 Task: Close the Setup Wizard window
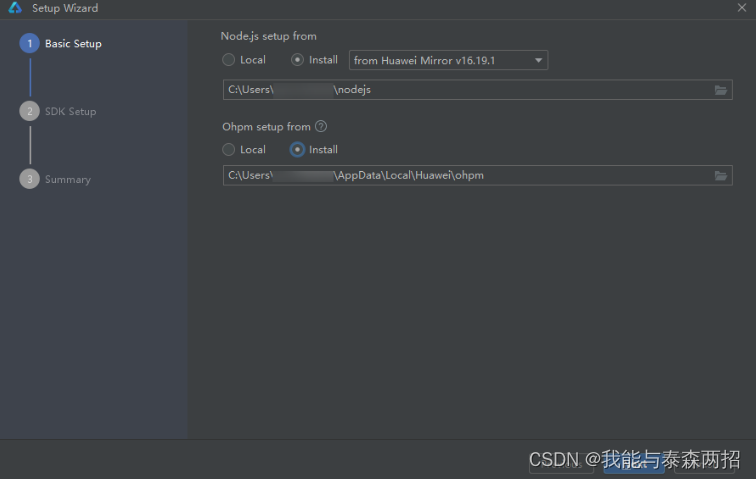click(742, 8)
